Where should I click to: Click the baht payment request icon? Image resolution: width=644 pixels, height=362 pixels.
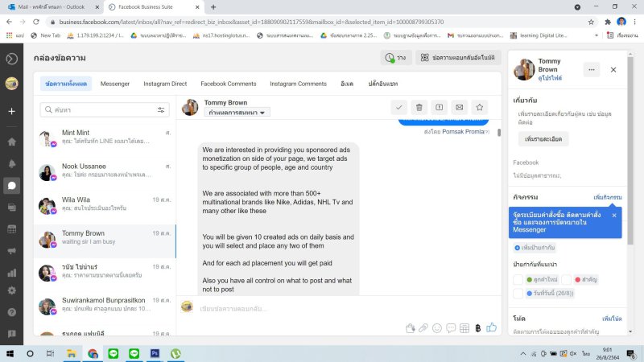pyautogui.click(x=477, y=328)
